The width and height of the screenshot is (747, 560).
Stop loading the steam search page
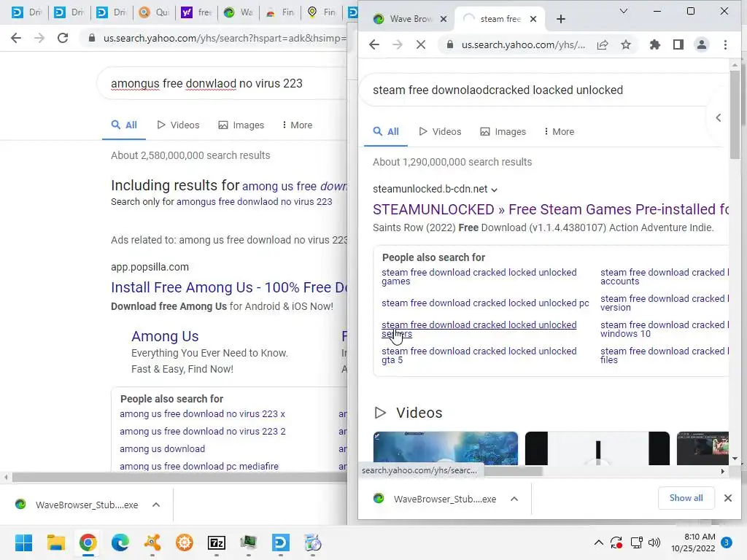[421, 44]
